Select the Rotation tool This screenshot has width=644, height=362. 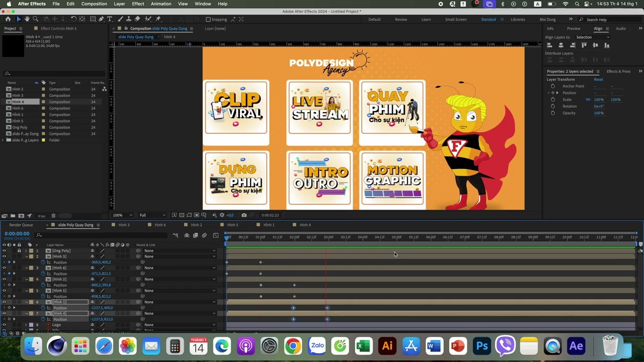click(74, 19)
